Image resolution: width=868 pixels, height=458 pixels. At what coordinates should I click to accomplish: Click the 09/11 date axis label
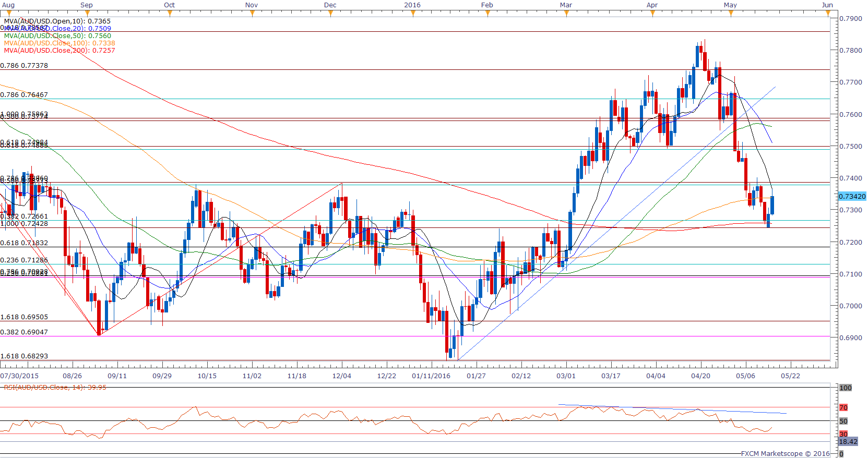[x=117, y=376]
